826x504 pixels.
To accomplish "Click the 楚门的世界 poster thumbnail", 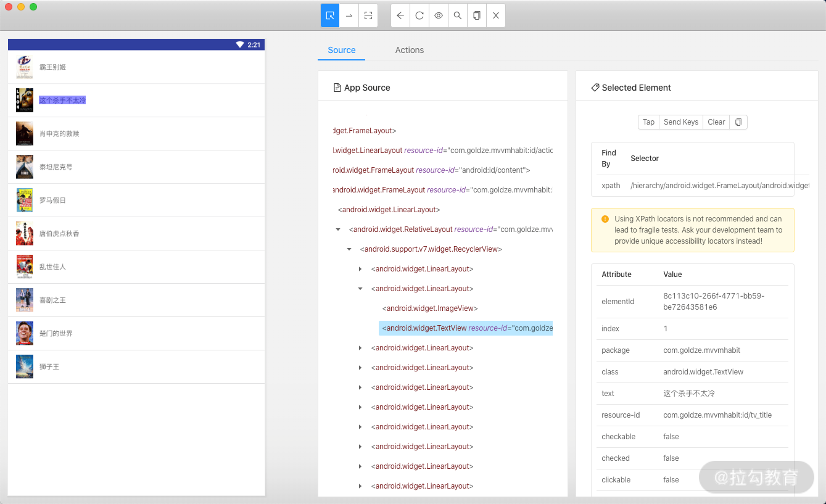I will coord(25,334).
